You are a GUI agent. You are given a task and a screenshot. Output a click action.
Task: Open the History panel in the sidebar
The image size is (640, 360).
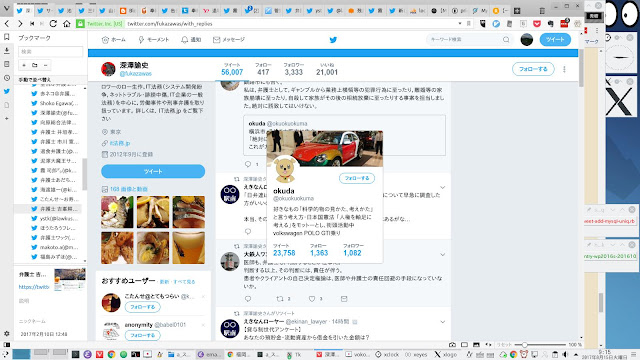[x=7, y=78]
